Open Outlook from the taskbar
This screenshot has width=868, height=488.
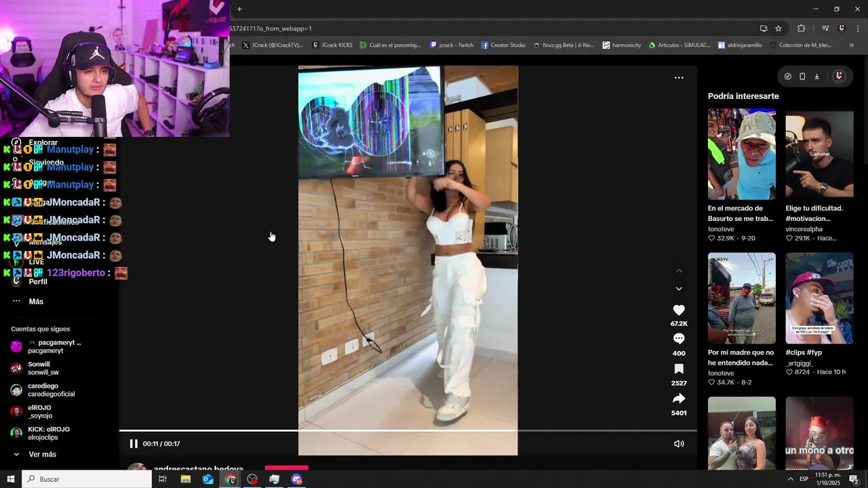click(208, 479)
